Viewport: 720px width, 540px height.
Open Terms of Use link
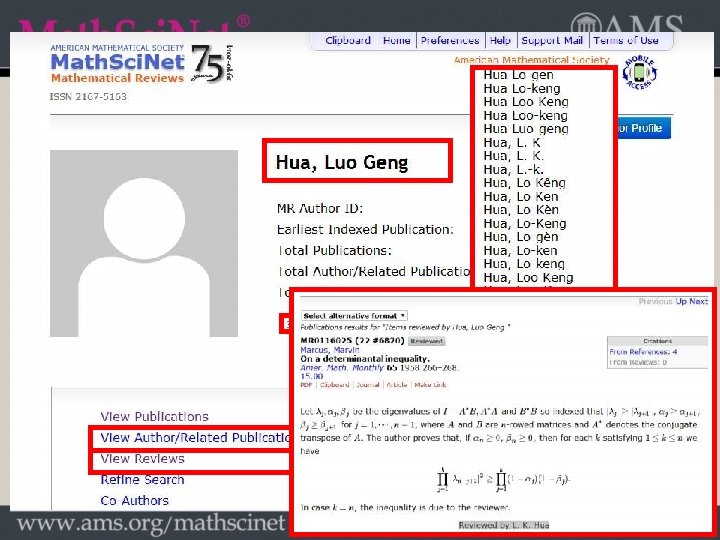click(x=626, y=40)
